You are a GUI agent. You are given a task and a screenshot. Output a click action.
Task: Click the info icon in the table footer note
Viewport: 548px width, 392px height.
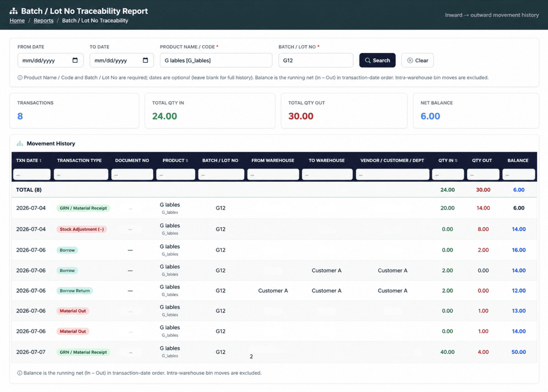(20, 373)
